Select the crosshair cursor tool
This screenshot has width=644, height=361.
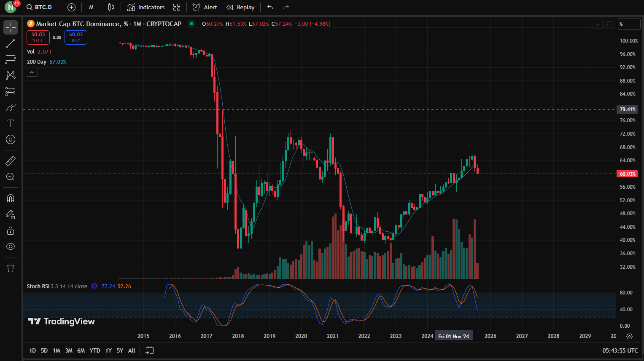tap(11, 27)
